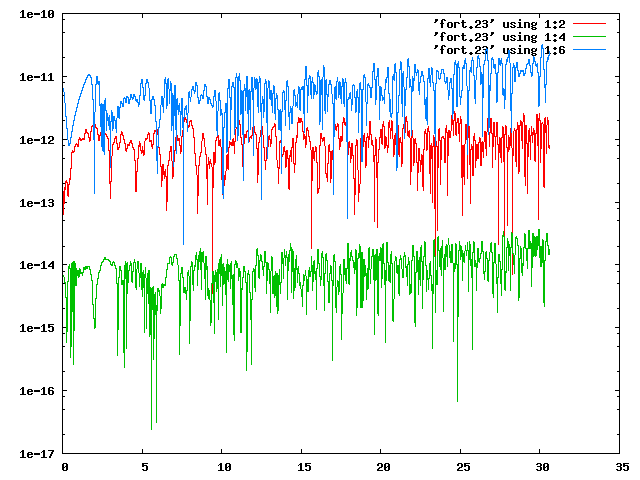Screen dimensions: 640x480
Task: Click y-axis label 1e-12
Action: click(37, 140)
